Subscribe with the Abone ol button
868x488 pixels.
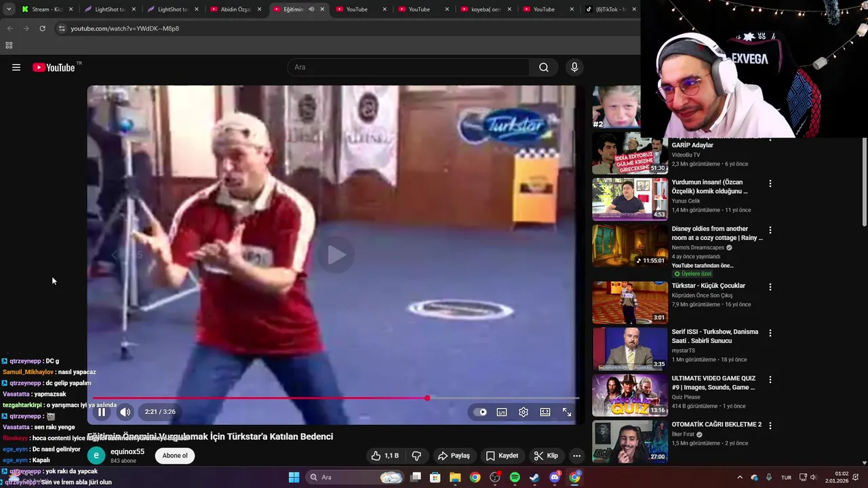pyautogui.click(x=175, y=455)
